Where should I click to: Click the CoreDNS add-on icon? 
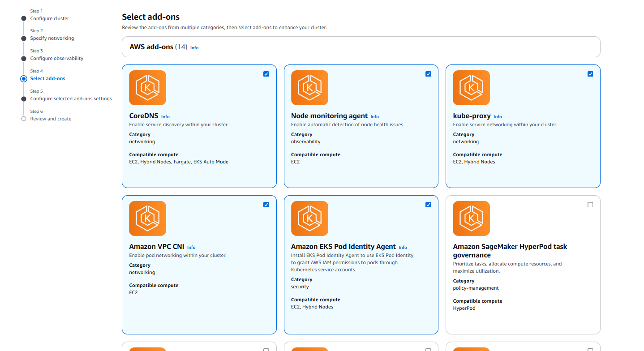[x=147, y=88]
